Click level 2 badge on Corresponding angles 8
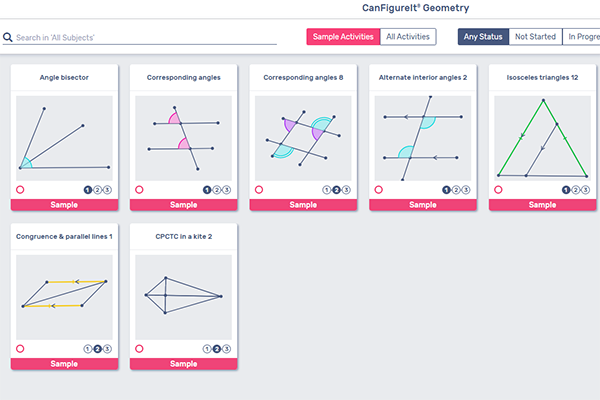The height and width of the screenshot is (400, 600). pos(337,189)
